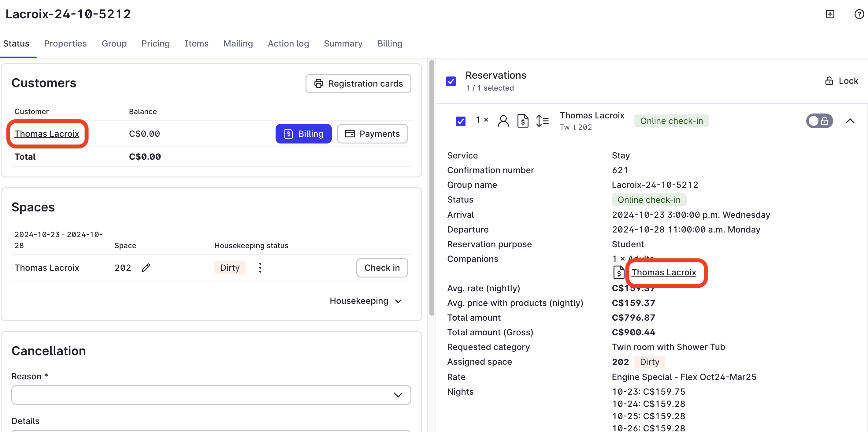Open the Thomas Lacroix customer link
The height and width of the screenshot is (432, 868).
click(x=47, y=134)
